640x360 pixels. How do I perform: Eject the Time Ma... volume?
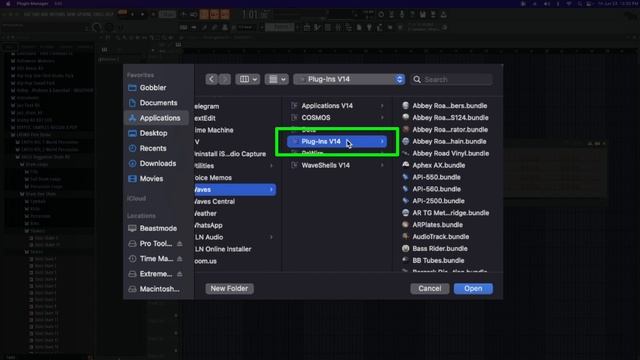180,259
